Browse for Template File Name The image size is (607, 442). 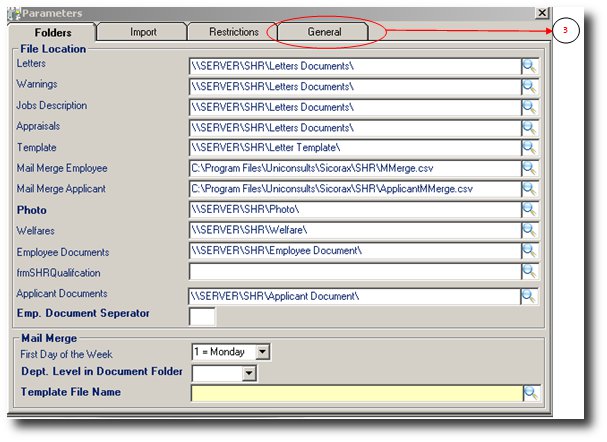pos(529,394)
